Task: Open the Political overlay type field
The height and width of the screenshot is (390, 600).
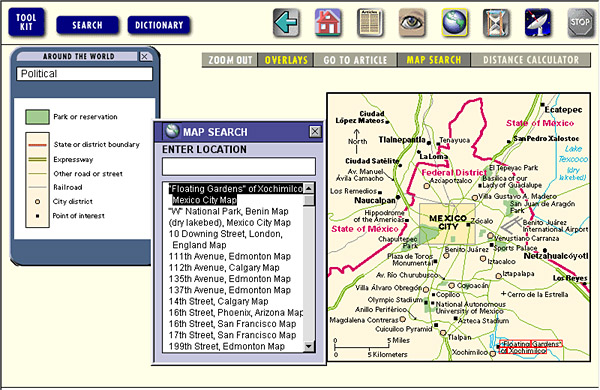Action: [x=85, y=74]
